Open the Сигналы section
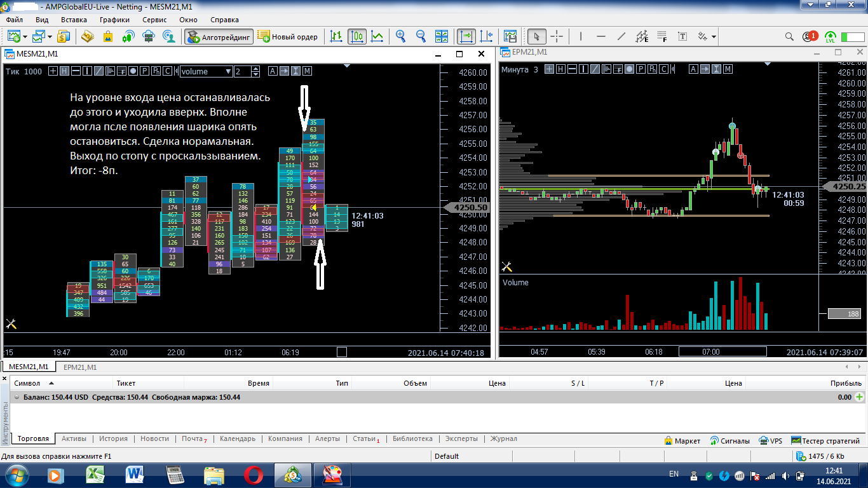The width and height of the screenshot is (868, 488). coord(730,440)
